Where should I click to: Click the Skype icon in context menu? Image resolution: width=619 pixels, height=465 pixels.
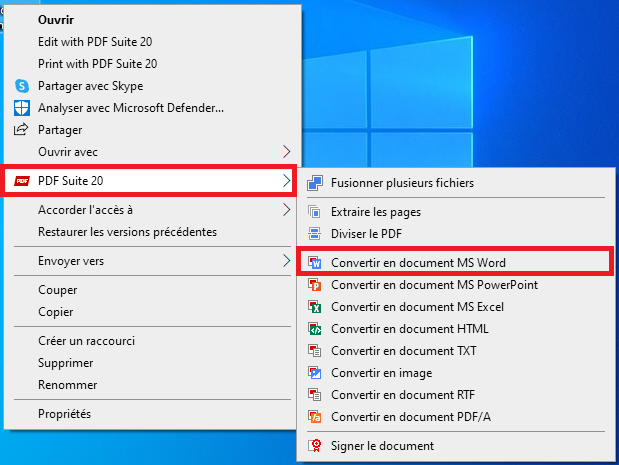22,86
